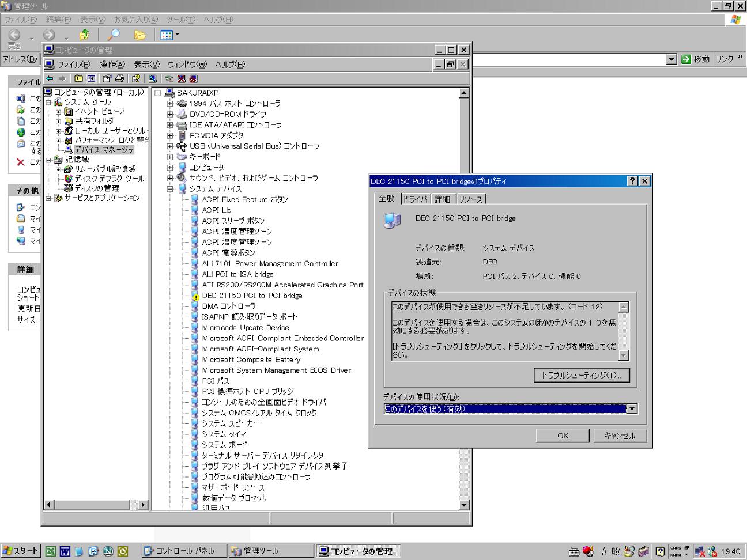Click the Up folder icon in 管理ツール toolbar
This screenshot has width=747, height=560.
click(85, 35)
